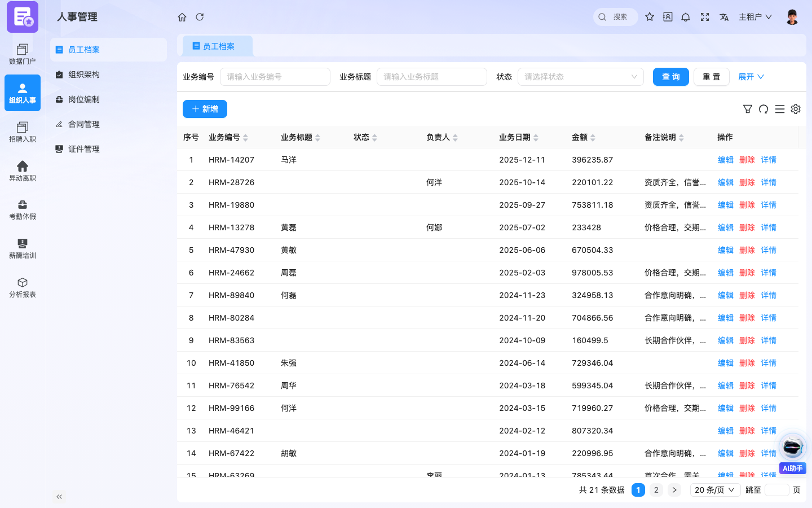Open 招聘入职 in the left rail
Screen dimensions: 812x508
(x=23, y=132)
